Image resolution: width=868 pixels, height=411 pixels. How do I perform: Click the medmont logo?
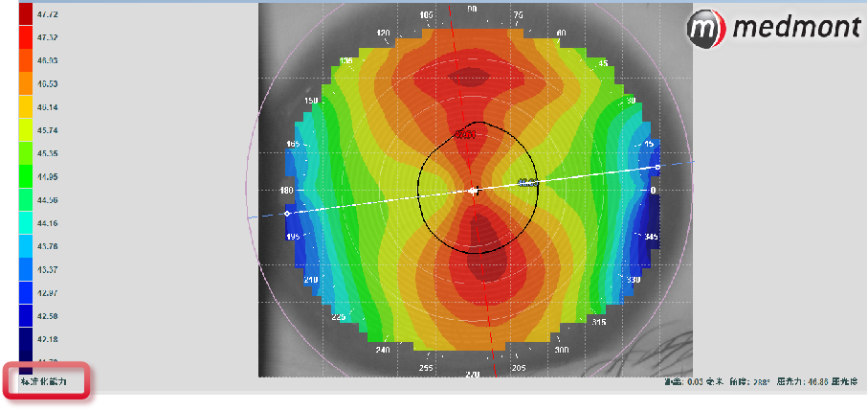click(774, 27)
